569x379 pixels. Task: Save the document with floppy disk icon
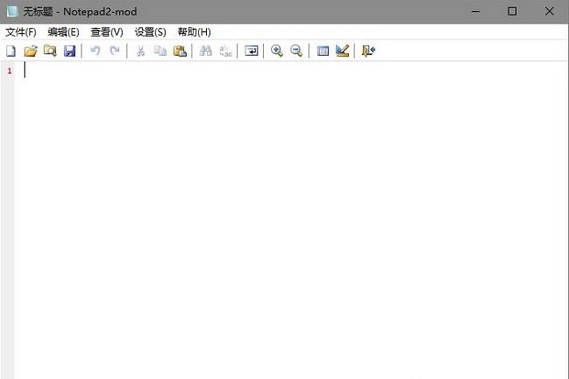70,51
